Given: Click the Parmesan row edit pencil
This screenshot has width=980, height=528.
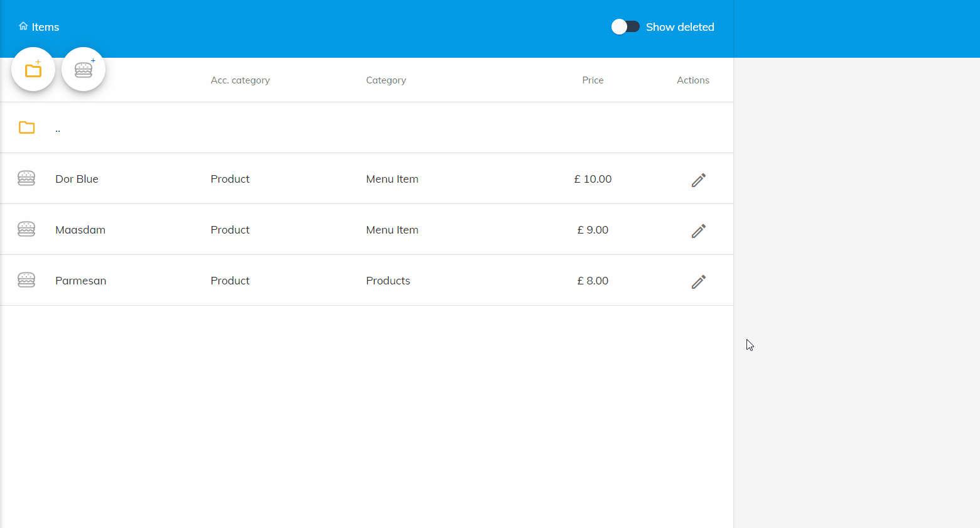Looking at the screenshot, I should coord(698,282).
